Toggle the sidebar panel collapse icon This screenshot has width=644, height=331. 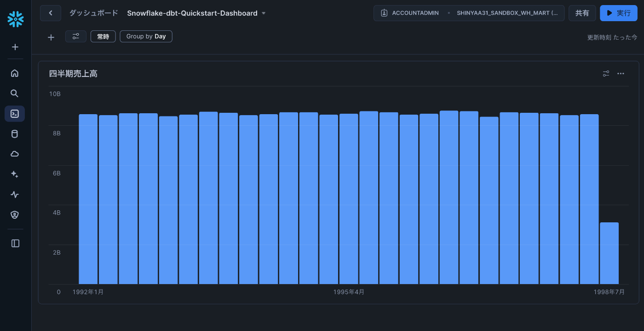(15, 244)
